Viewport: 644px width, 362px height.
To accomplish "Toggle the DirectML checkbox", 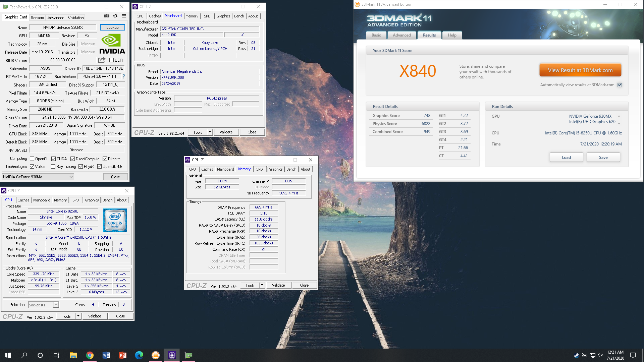I will 105,159.
